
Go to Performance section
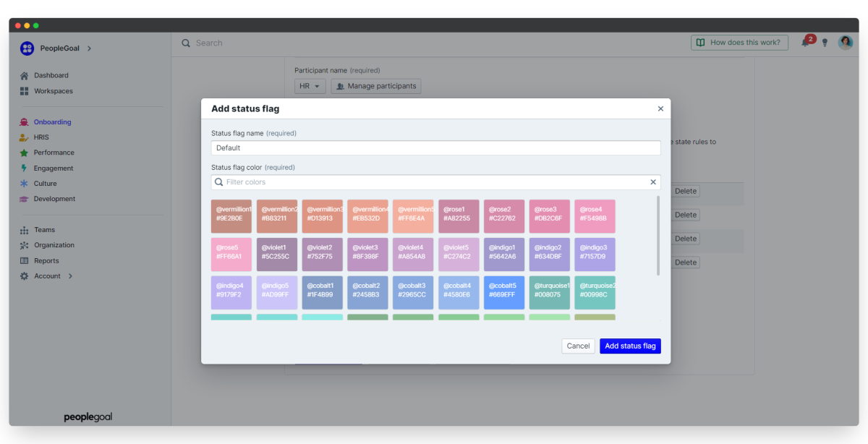coord(54,153)
